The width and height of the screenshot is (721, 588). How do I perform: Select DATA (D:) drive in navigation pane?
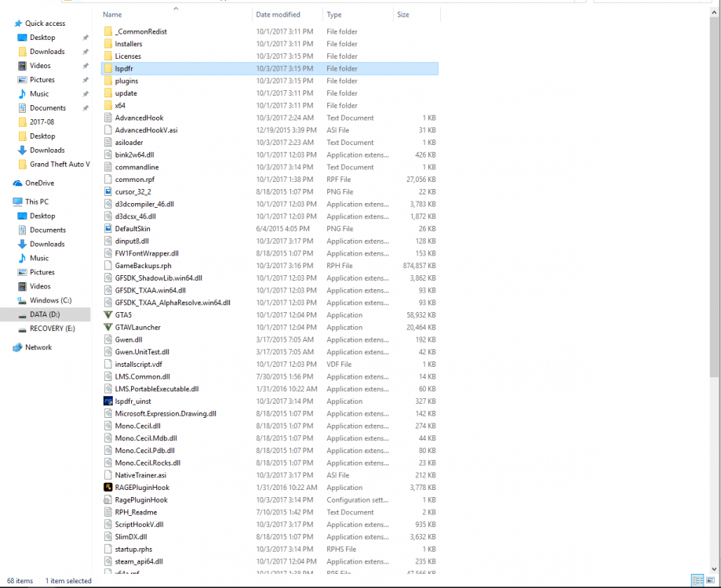(x=45, y=314)
